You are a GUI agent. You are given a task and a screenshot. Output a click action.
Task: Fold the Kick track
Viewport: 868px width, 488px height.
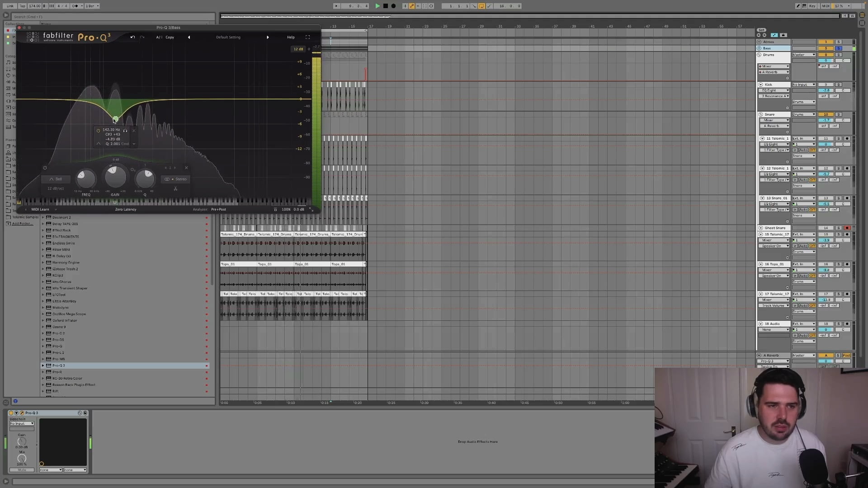pyautogui.click(x=760, y=84)
